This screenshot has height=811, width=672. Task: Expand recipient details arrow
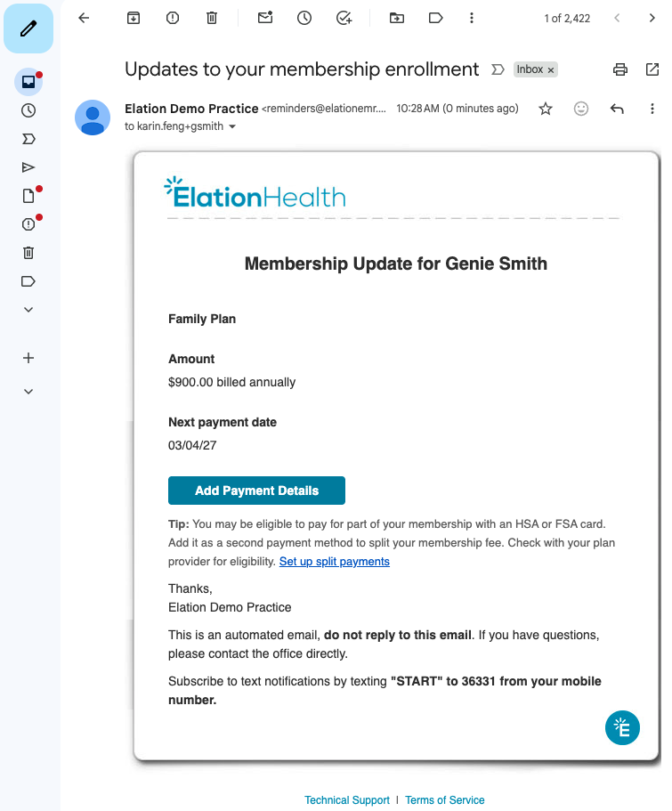pos(233,127)
